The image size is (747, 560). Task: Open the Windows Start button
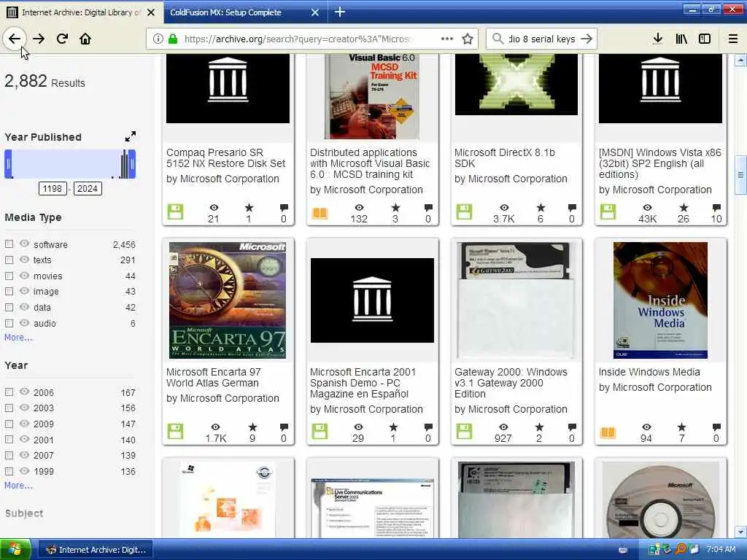15,550
